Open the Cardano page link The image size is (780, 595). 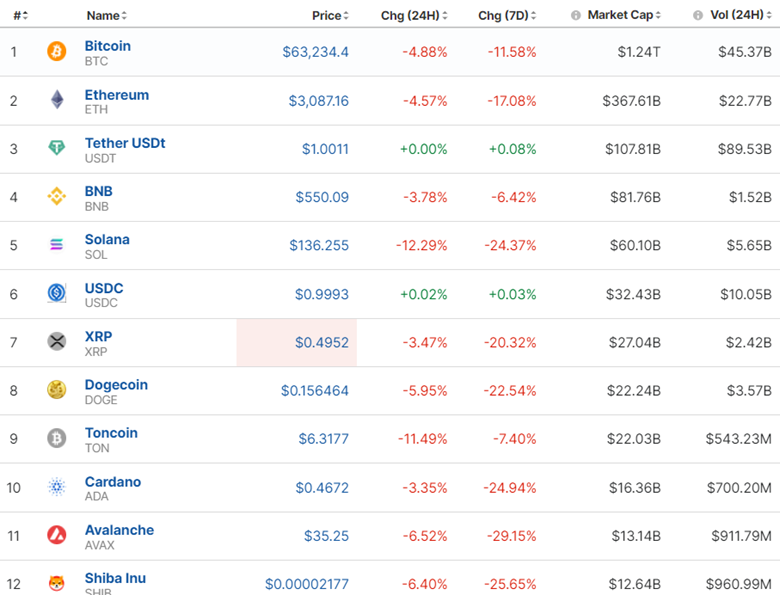pyautogui.click(x=112, y=482)
